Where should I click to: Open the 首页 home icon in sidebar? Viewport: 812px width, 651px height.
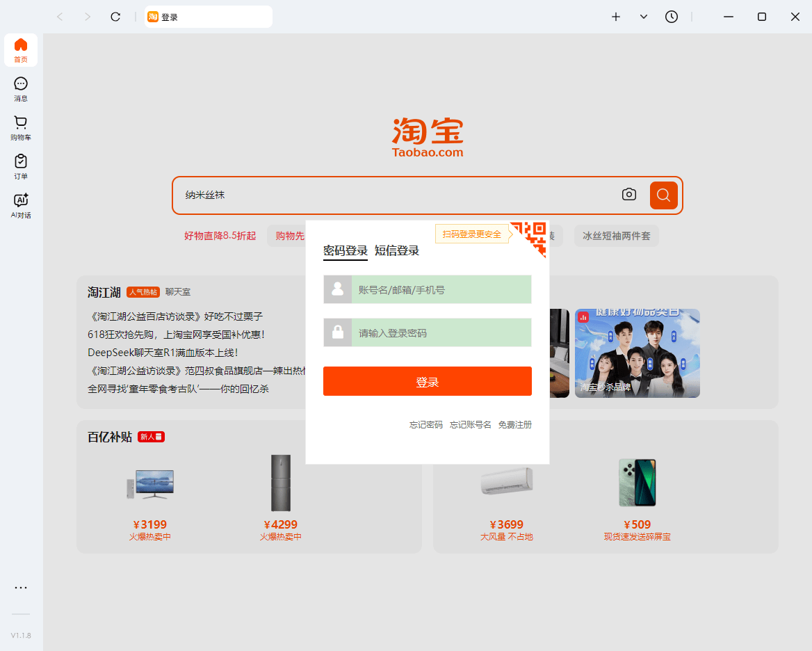pyautogui.click(x=20, y=50)
